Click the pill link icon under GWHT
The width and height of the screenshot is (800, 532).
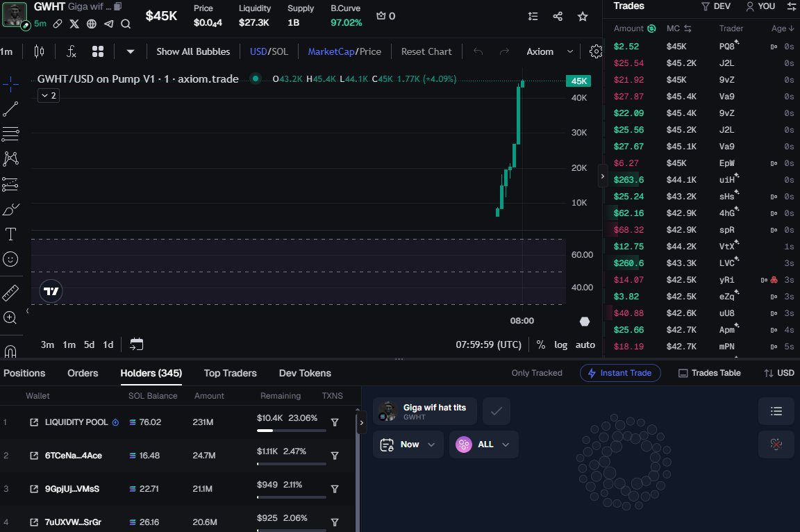[58, 24]
